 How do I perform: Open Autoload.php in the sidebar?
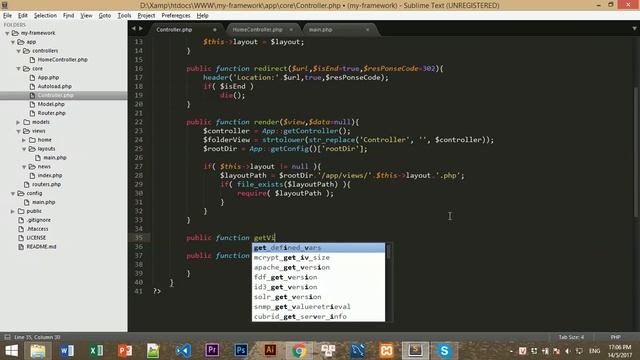(x=54, y=87)
